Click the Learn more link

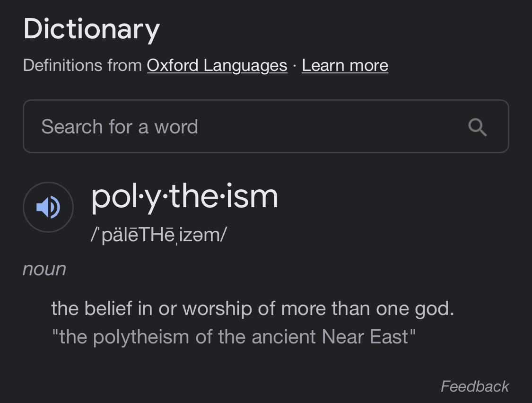pyautogui.click(x=345, y=65)
